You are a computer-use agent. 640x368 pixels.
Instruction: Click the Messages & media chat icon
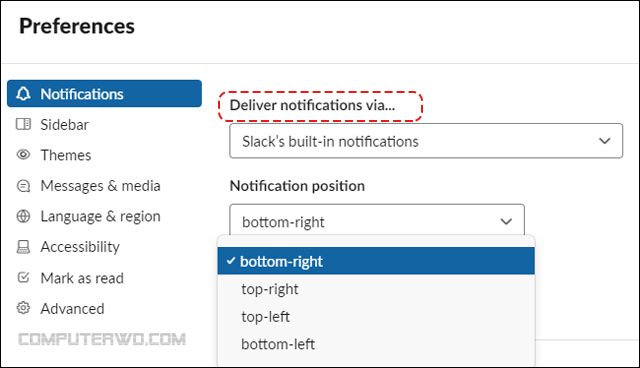23,186
